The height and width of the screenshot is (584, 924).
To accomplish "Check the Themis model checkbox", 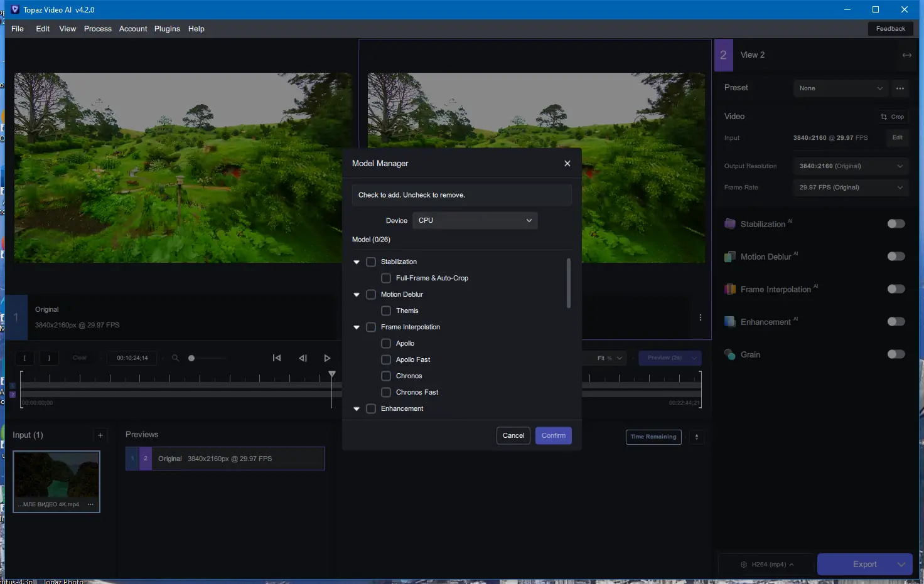I will [386, 311].
